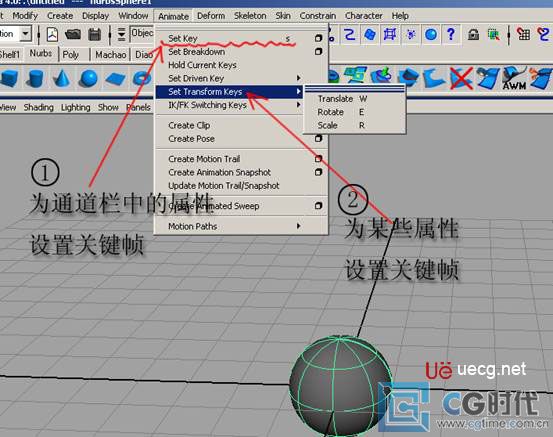The height and width of the screenshot is (437, 553).
Task: Create a NURBS sphere from the shelf
Action: tap(88, 78)
